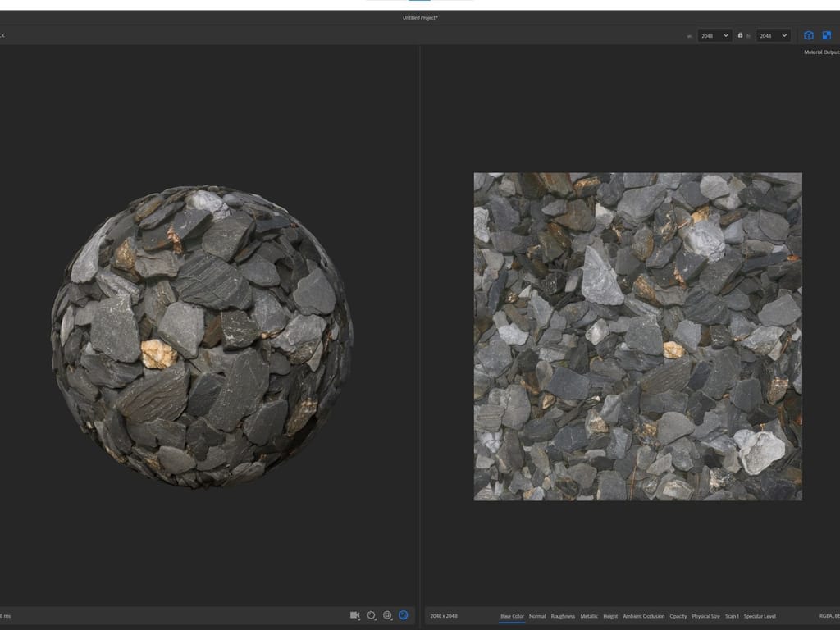Click the globe shape display icon
The image size is (840, 630).
[387, 615]
